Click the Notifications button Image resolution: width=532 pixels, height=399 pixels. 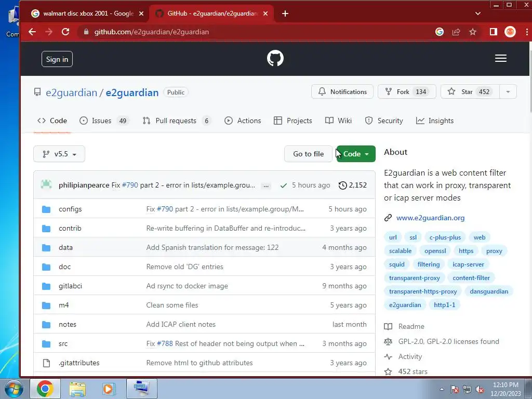click(x=342, y=92)
